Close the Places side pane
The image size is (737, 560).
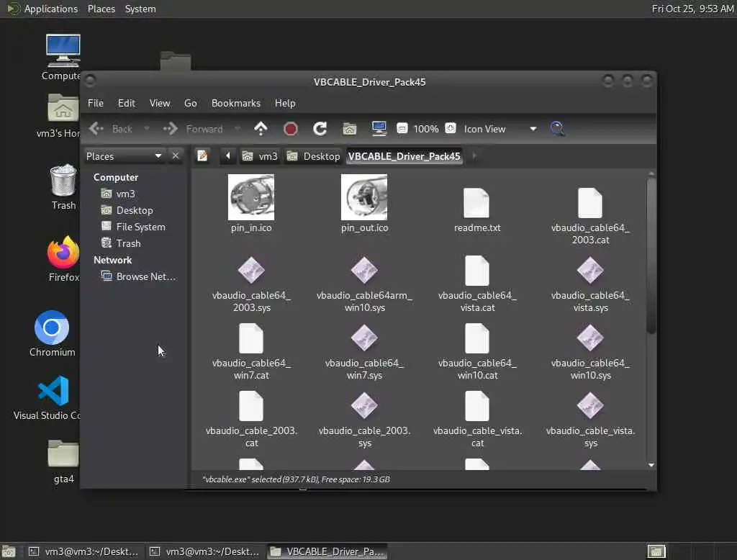pos(176,155)
